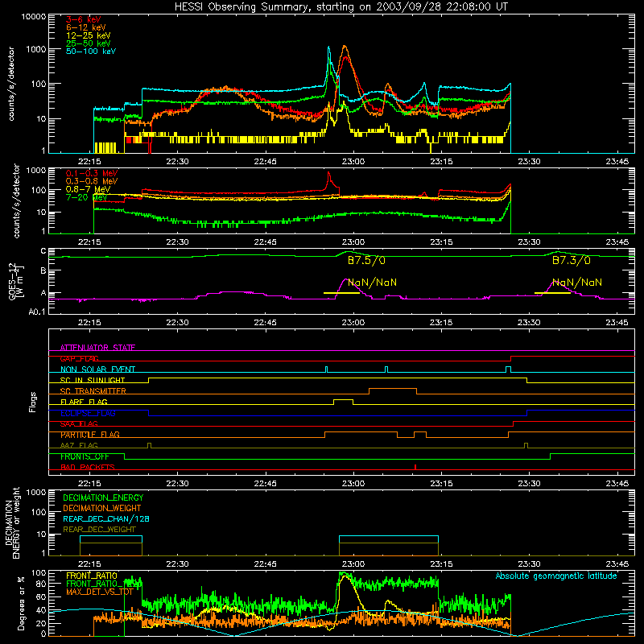Select the 3-6 keV legend label
Screen dimensions: 644x644
[84, 19]
